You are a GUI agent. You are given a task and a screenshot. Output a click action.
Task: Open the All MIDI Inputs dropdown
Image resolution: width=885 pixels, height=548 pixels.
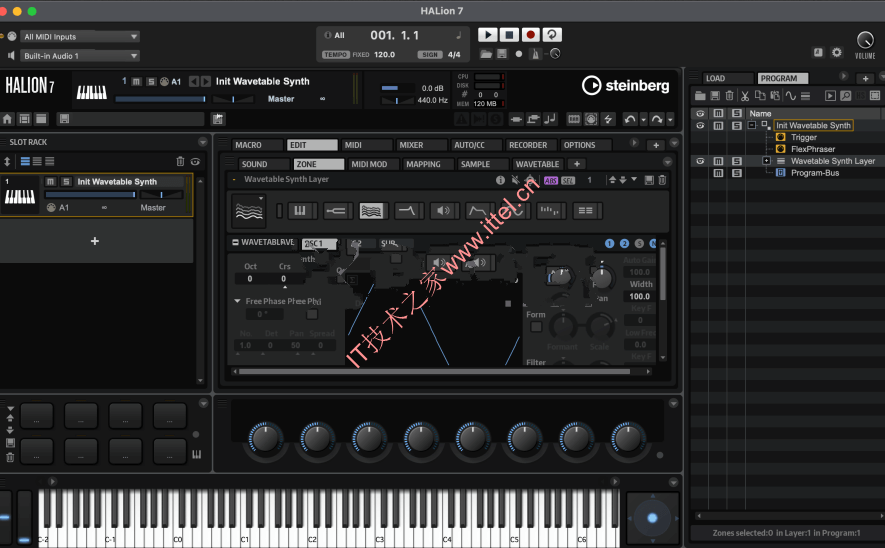(x=80, y=37)
